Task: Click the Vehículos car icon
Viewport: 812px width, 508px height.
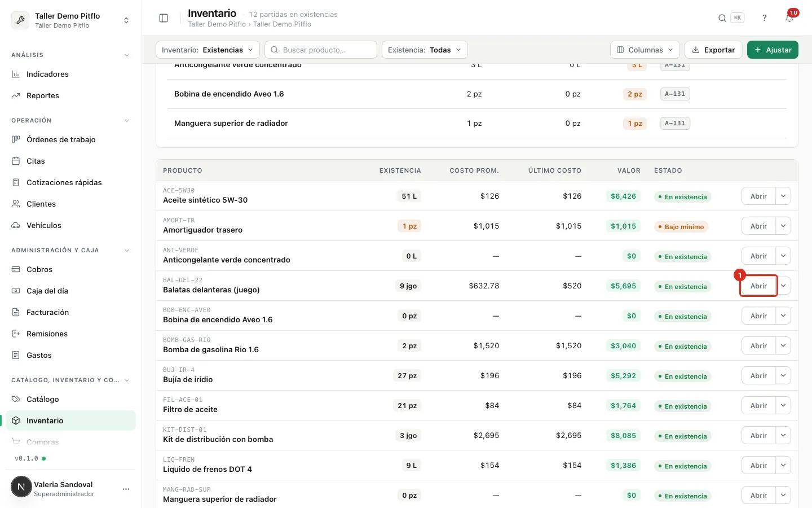Action: (16, 225)
